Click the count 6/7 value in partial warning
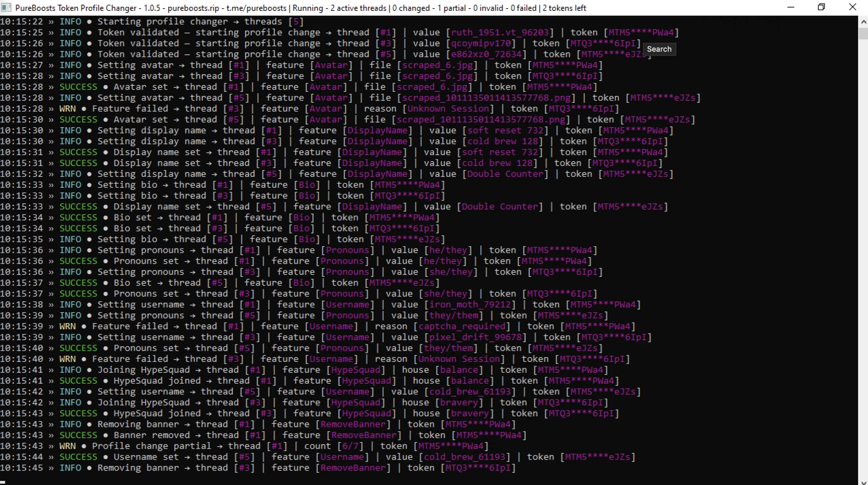This screenshot has height=485, width=868. [x=350, y=446]
